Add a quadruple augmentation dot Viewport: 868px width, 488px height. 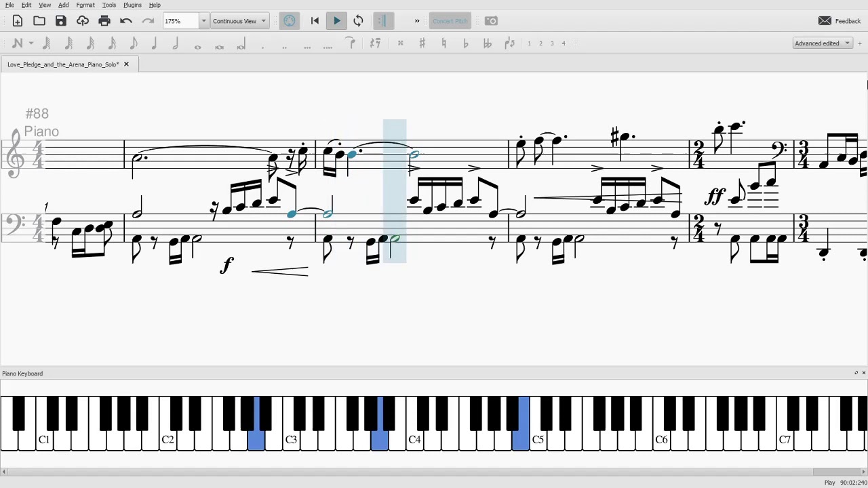[328, 46]
